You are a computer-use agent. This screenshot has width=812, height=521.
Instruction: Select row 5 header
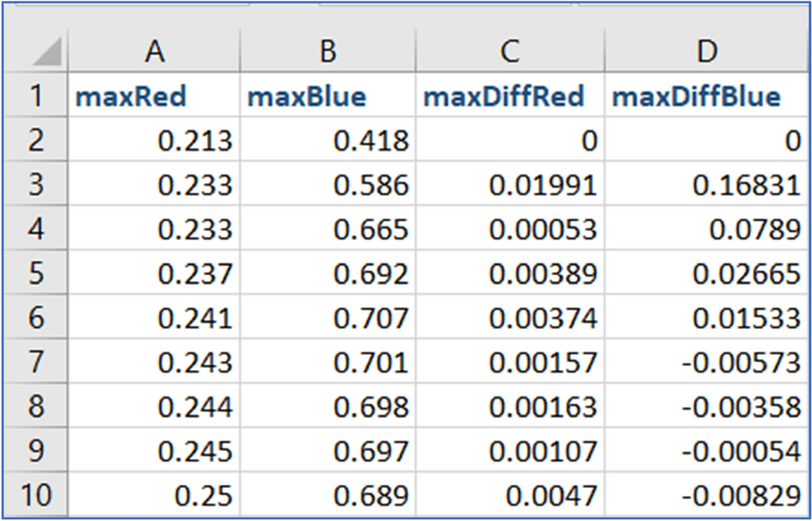(36, 274)
